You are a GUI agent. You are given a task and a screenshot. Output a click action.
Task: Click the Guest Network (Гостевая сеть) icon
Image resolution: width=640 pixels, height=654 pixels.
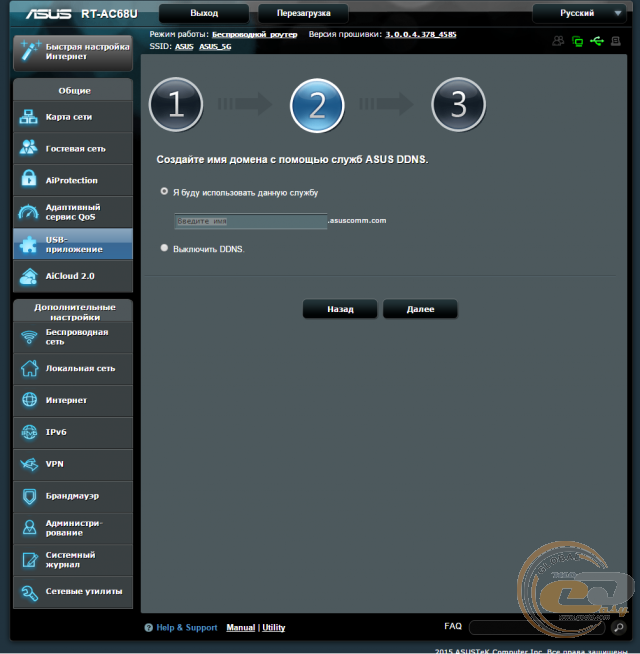(x=28, y=148)
